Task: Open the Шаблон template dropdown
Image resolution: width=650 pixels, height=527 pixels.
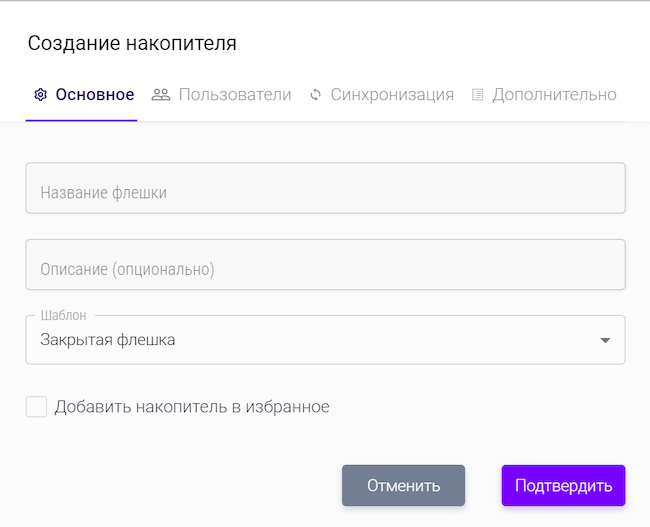Action: coord(325,340)
